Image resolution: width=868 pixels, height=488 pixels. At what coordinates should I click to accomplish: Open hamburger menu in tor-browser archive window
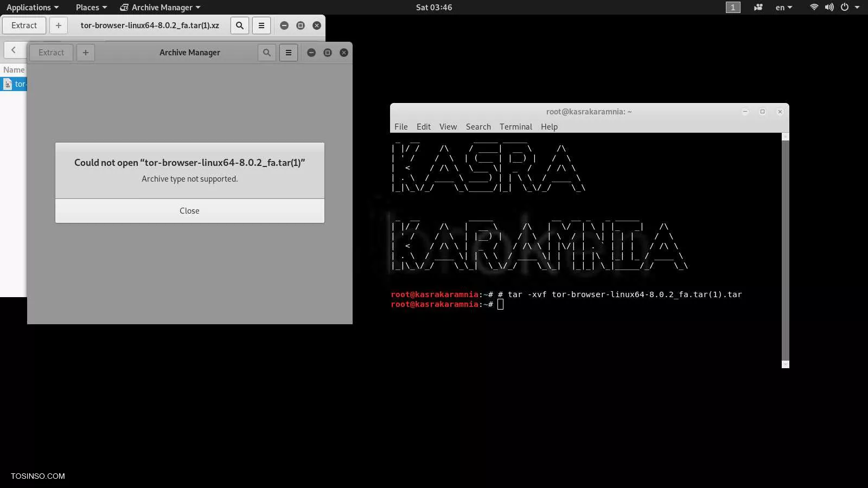261,25
